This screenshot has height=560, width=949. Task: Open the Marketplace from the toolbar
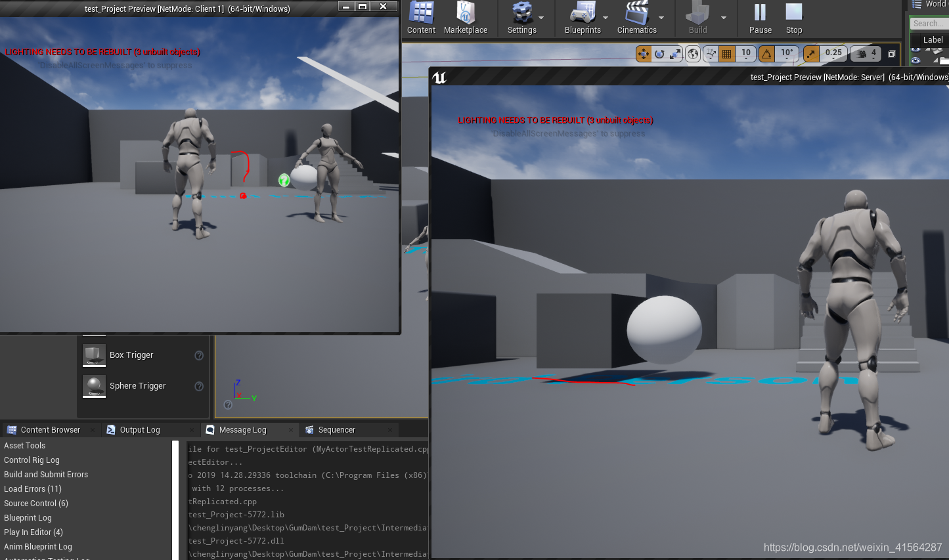[x=466, y=18]
